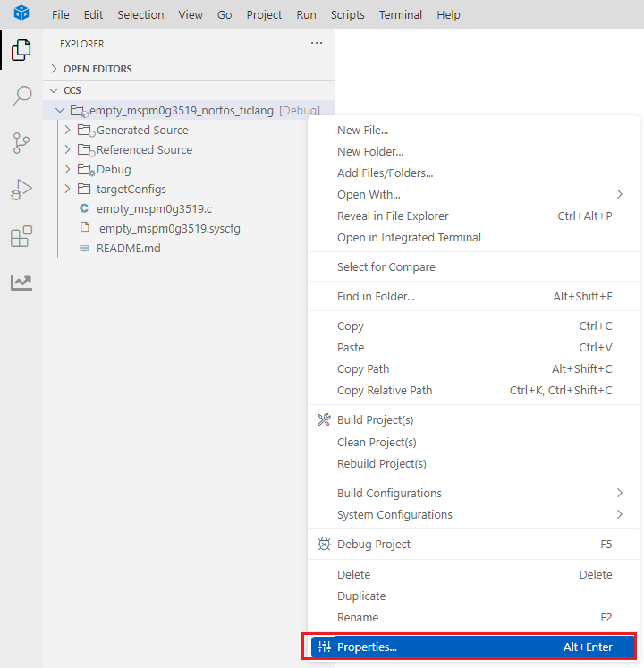Open the Scripts menu
Viewport: 644px width, 668px height.
[x=348, y=14]
